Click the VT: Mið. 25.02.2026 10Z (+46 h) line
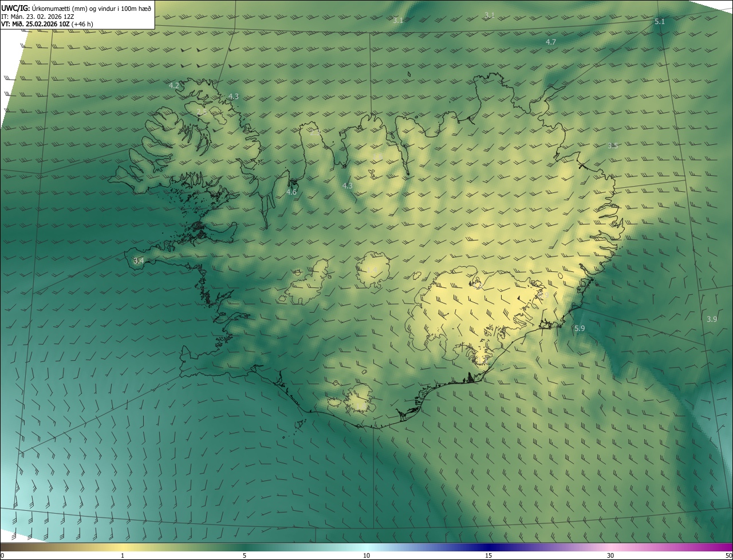The height and width of the screenshot is (560, 733). [47, 24]
